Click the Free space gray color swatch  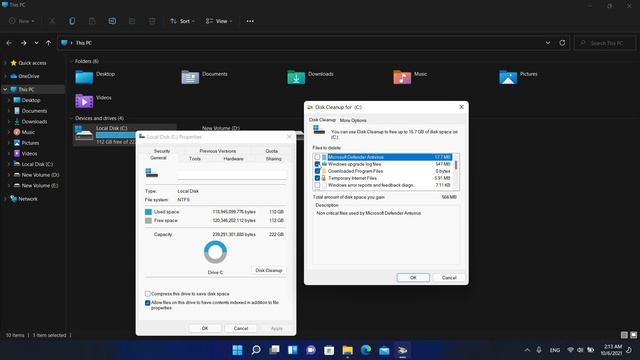(148, 220)
